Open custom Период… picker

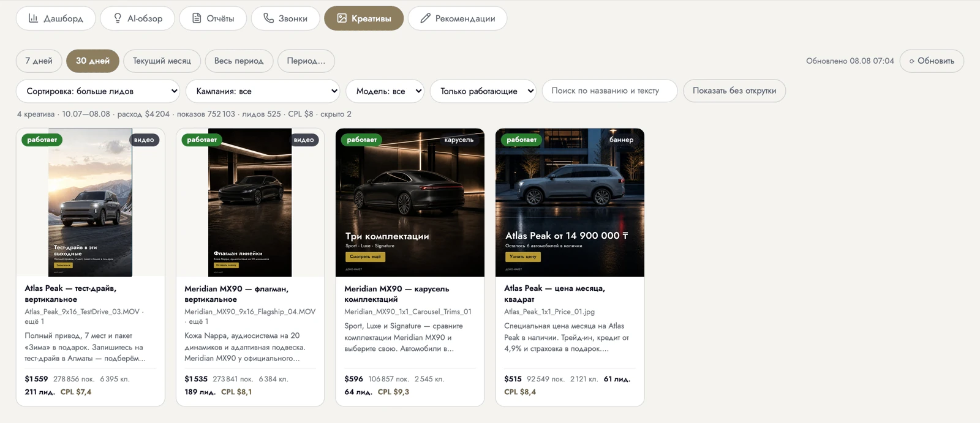click(306, 61)
